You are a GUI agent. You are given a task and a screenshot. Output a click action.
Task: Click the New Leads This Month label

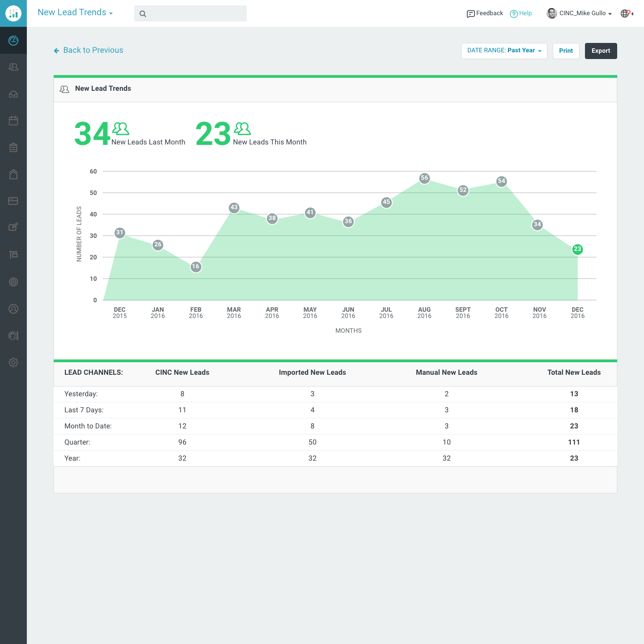[270, 142]
